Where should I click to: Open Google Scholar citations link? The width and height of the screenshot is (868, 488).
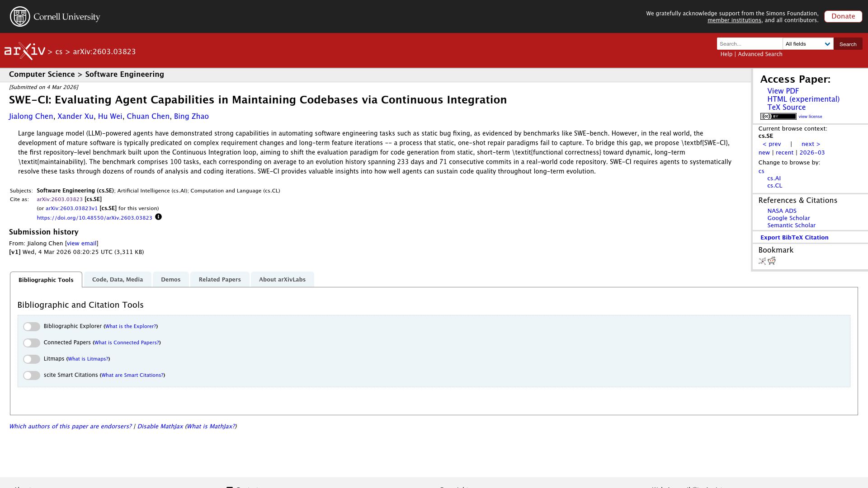[788, 218]
